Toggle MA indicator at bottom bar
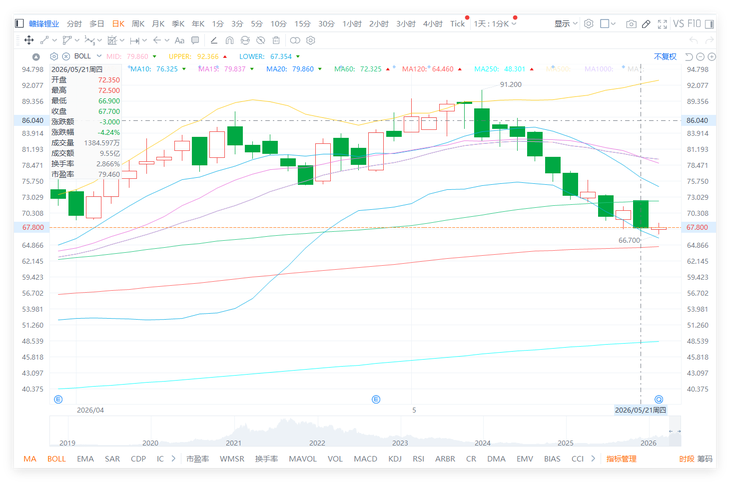 (x=30, y=459)
